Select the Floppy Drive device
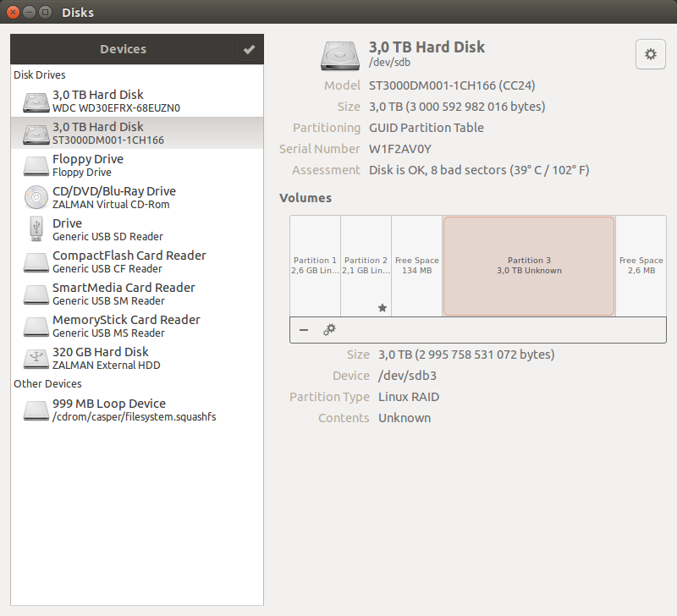This screenshot has height=616, width=677. coord(87,166)
